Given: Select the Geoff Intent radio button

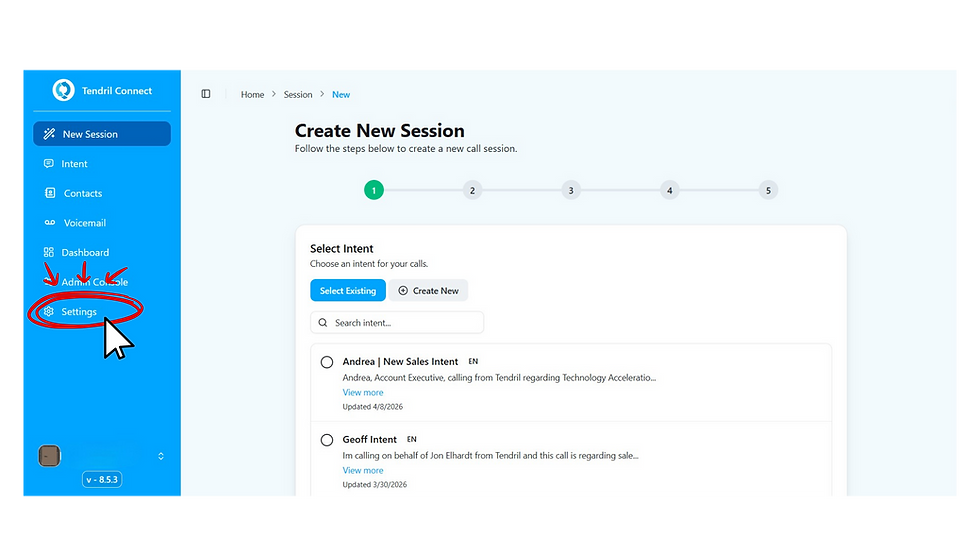Looking at the screenshot, I should coord(327,440).
